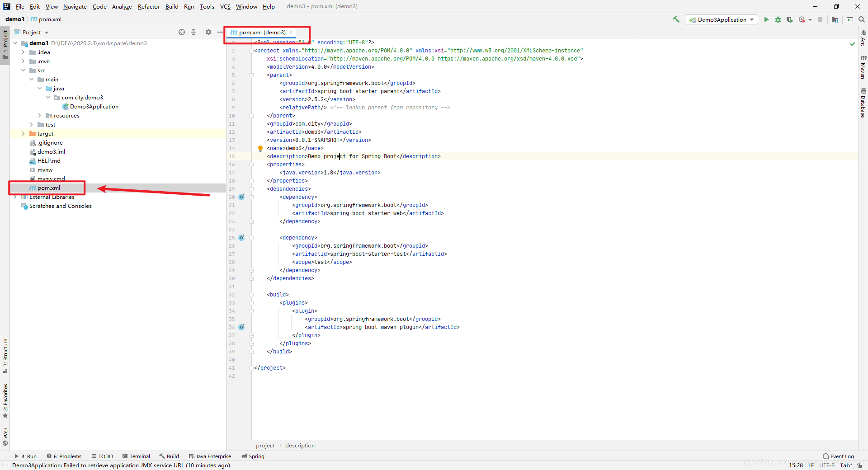Select HELP.md in project tree
This screenshot has height=470, width=868.
(49, 161)
